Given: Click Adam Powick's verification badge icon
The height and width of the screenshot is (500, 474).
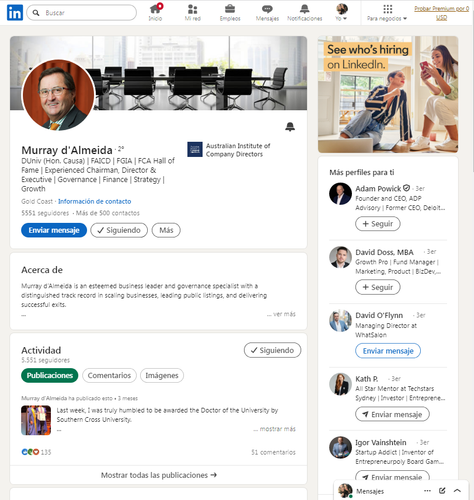Looking at the screenshot, I should 406,188.
